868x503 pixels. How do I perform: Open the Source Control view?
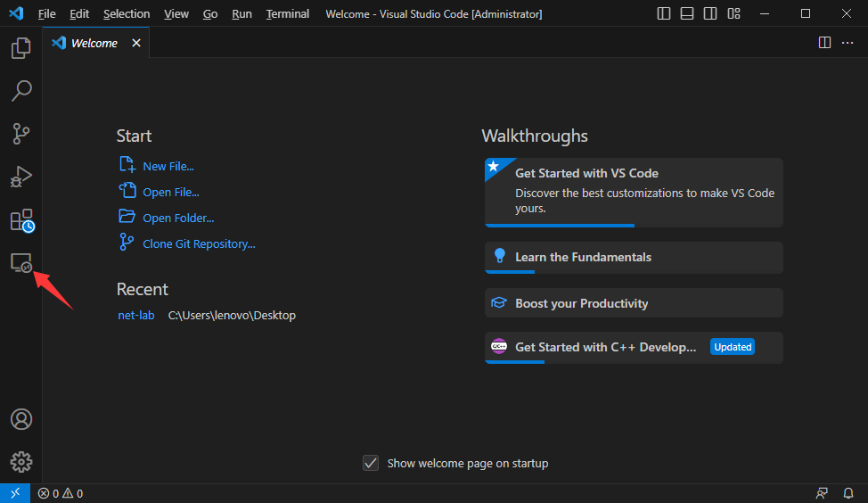click(x=21, y=134)
